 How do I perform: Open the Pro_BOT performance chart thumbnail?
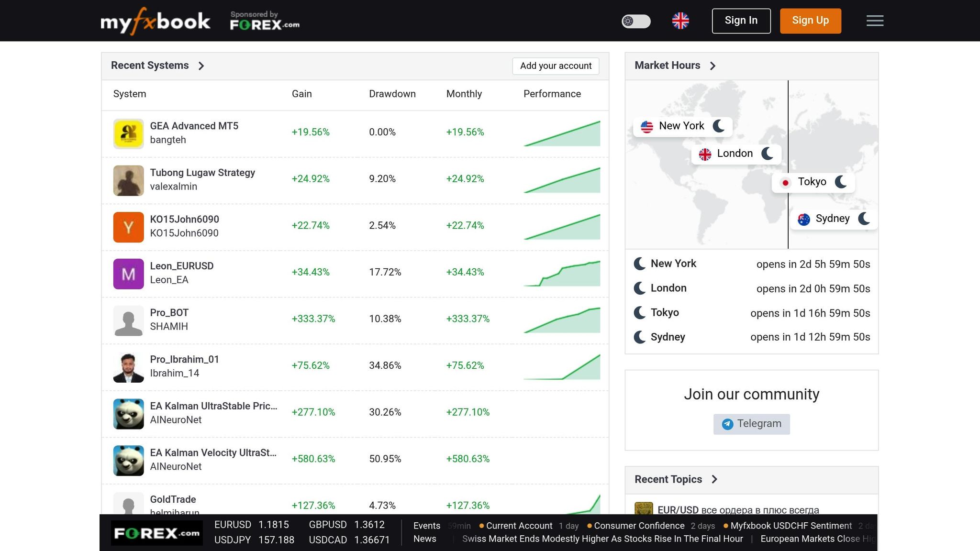[x=562, y=320]
